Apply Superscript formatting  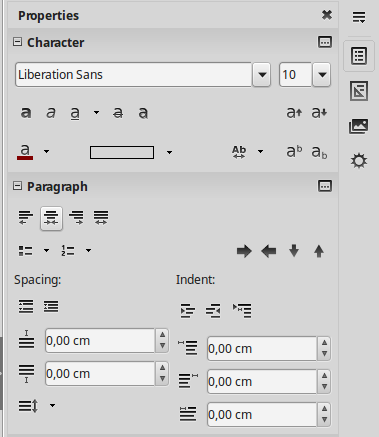tap(294, 152)
